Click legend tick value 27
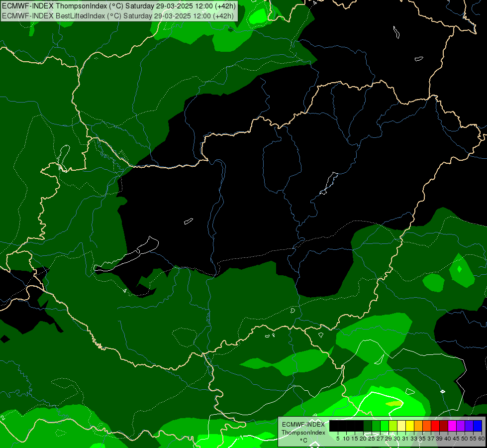Image resolution: width=487 pixels, height=448 pixels. [x=380, y=439]
